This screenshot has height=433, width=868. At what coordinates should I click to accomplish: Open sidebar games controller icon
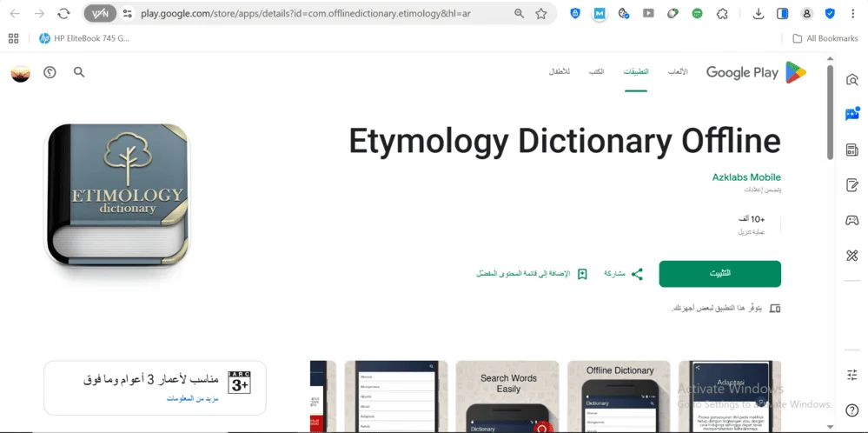point(852,220)
